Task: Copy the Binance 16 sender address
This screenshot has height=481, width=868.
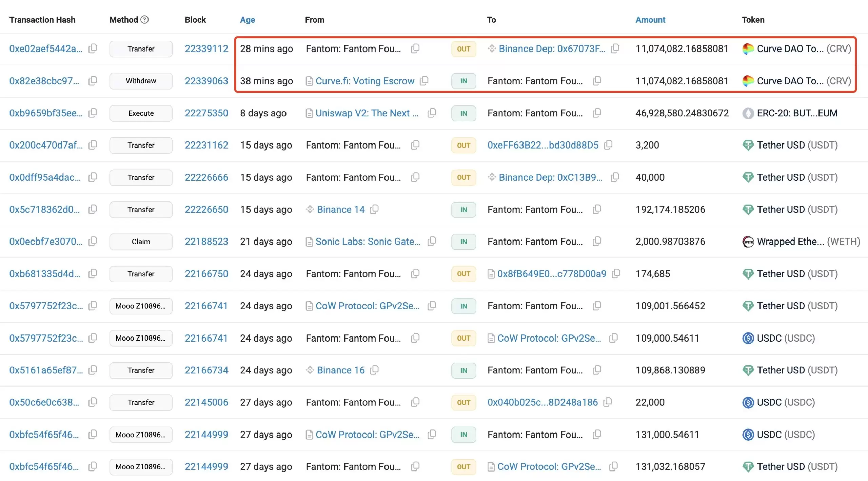Action: [374, 370]
